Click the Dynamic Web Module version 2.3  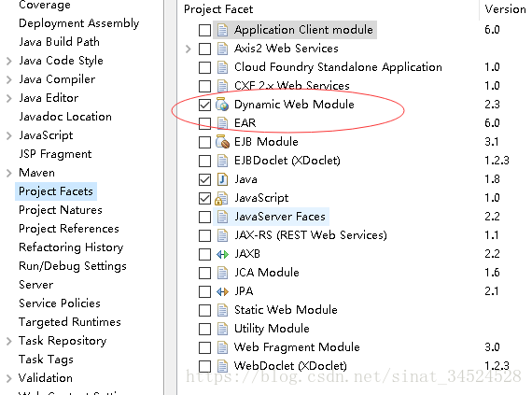coord(492,105)
